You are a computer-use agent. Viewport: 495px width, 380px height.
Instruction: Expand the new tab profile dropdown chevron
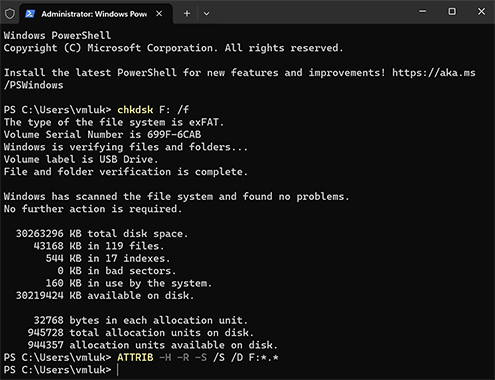point(206,14)
